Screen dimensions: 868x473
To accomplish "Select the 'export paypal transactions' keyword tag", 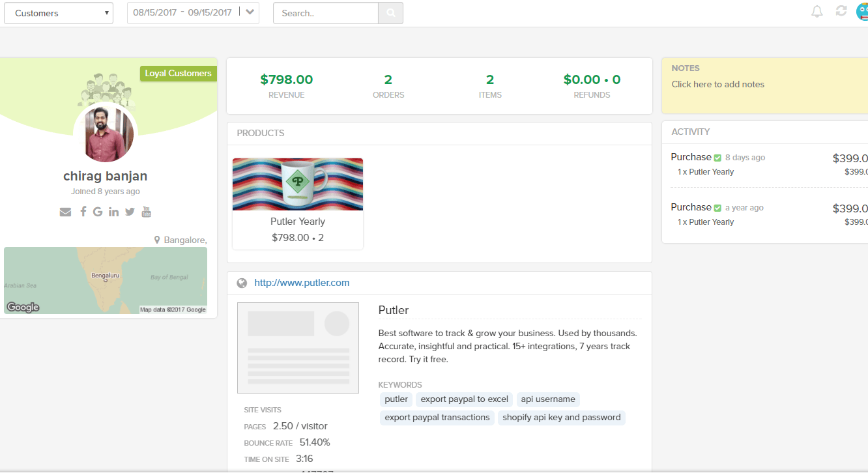I will [437, 418].
